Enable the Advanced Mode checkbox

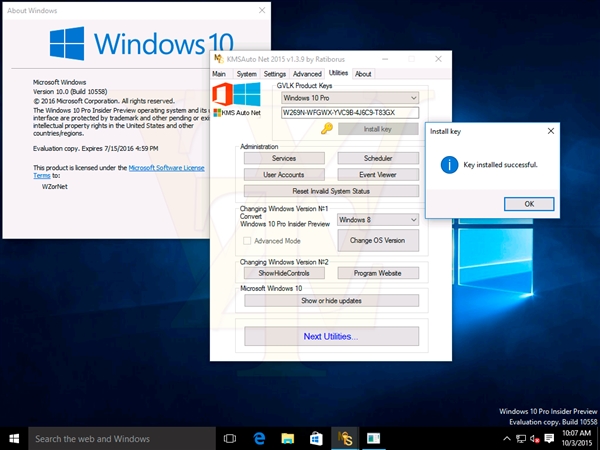pyautogui.click(x=247, y=241)
